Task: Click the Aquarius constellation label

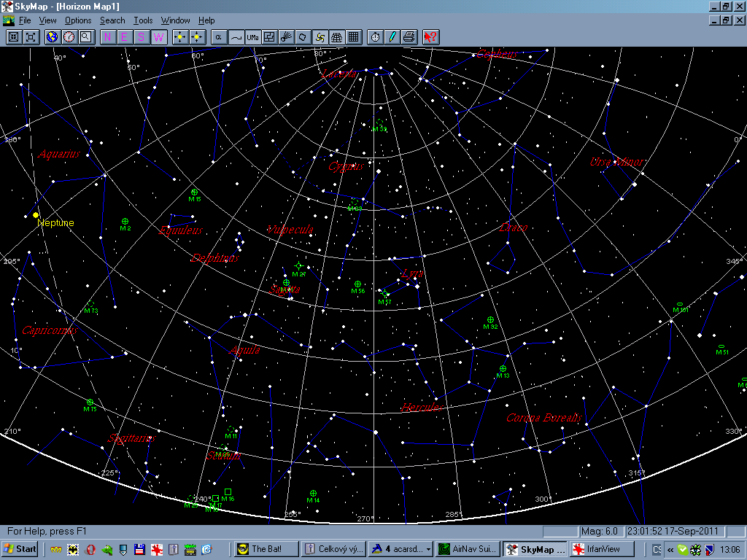Action: coord(59,154)
